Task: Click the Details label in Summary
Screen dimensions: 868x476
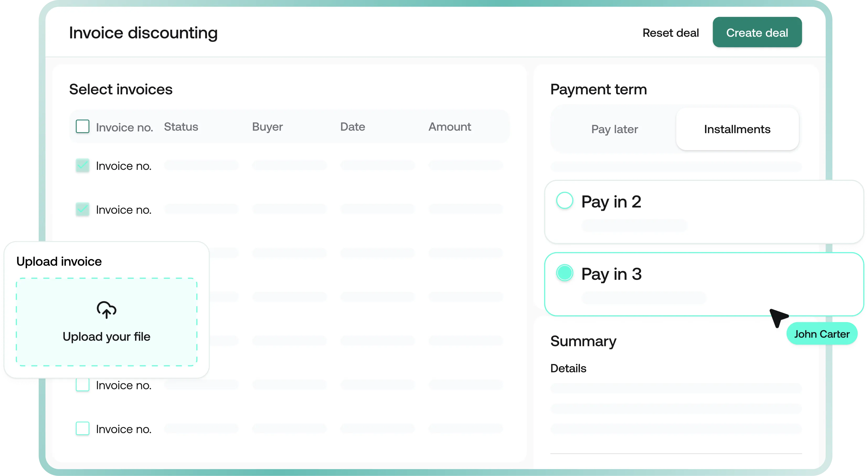Action: click(x=568, y=368)
